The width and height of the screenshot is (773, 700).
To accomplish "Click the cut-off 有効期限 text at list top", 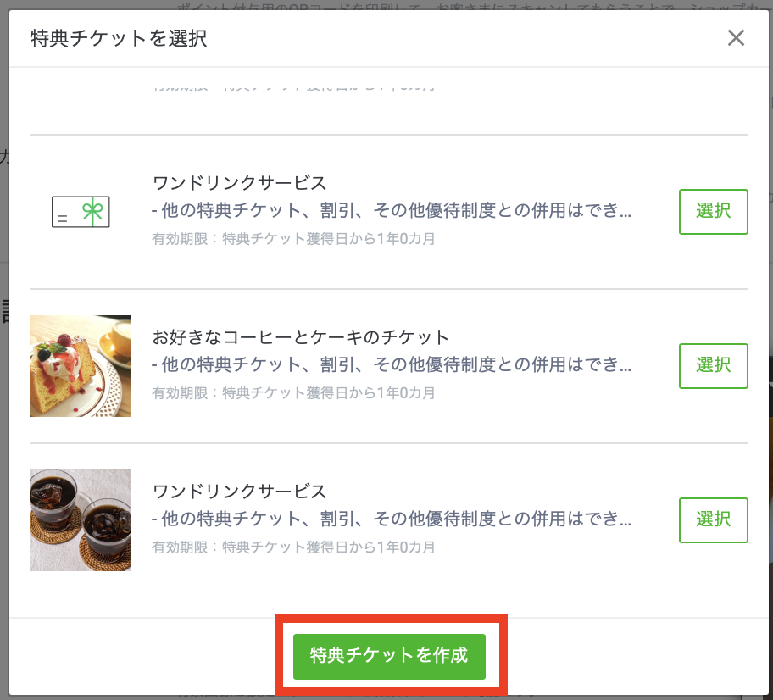I will point(293,86).
